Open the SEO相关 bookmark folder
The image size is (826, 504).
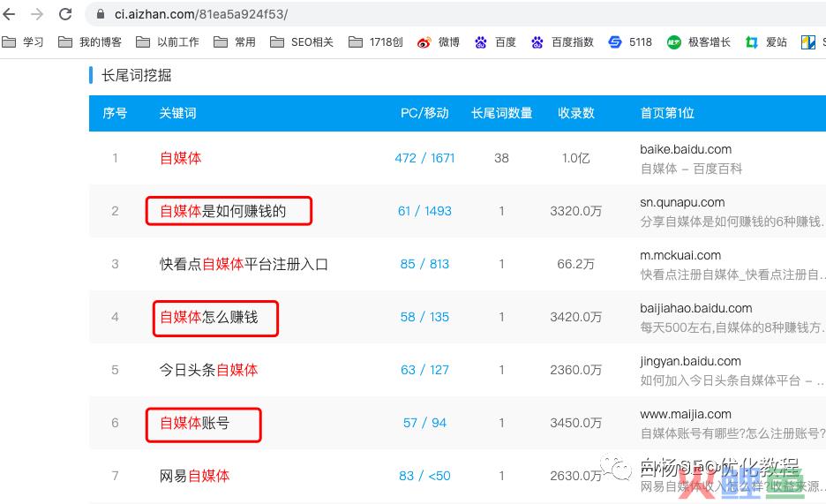301,42
